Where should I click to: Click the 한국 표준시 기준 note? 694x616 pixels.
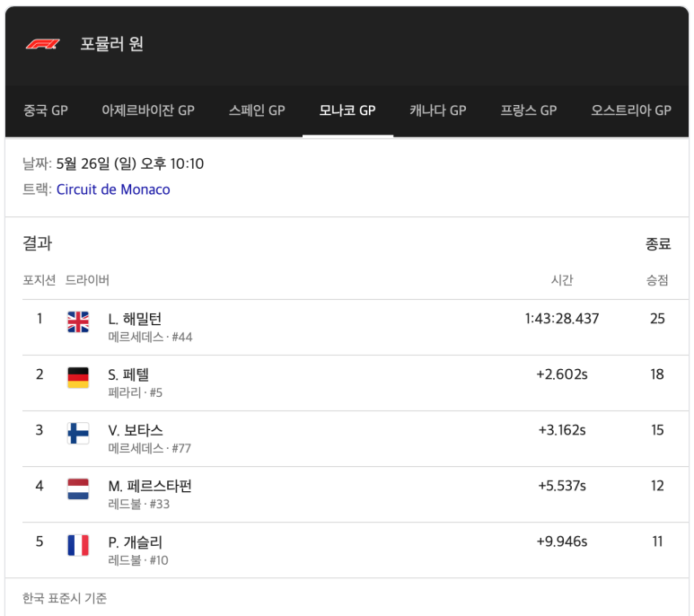[x=65, y=598]
